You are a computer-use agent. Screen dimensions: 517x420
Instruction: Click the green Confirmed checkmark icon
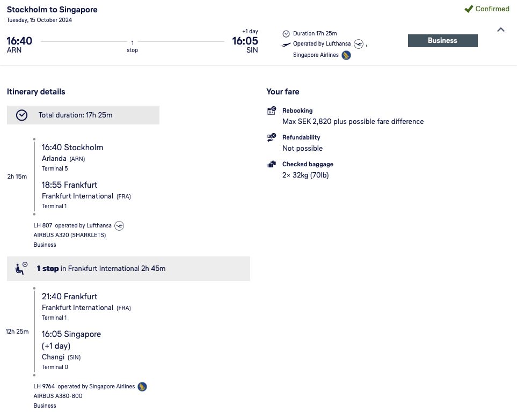469,9
